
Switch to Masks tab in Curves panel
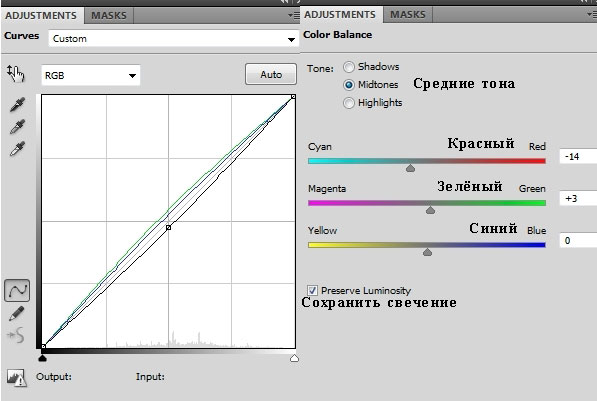[x=109, y=16]
